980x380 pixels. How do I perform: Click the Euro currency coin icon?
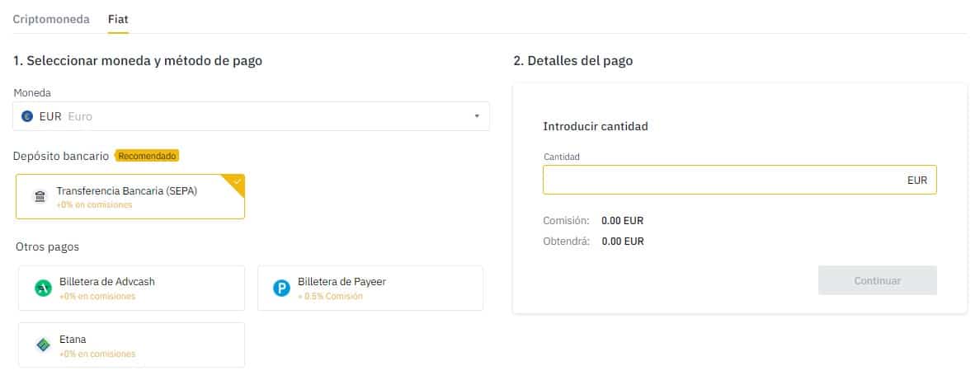pyautogui.click(x=27, y=116)
